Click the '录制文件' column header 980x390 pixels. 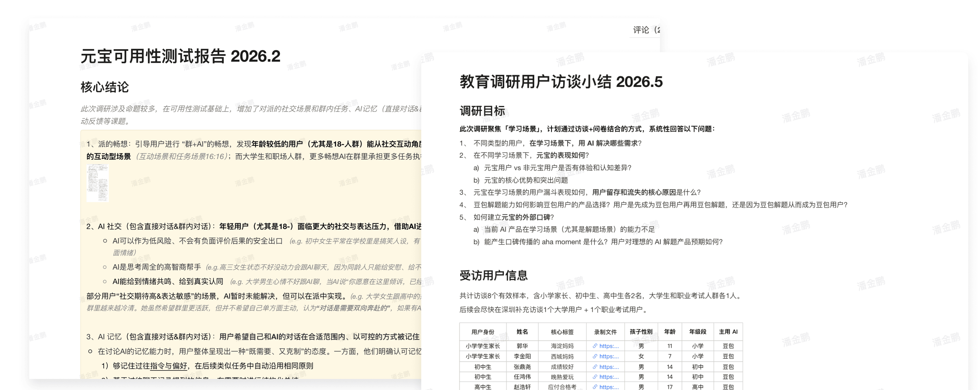point(605,332)
